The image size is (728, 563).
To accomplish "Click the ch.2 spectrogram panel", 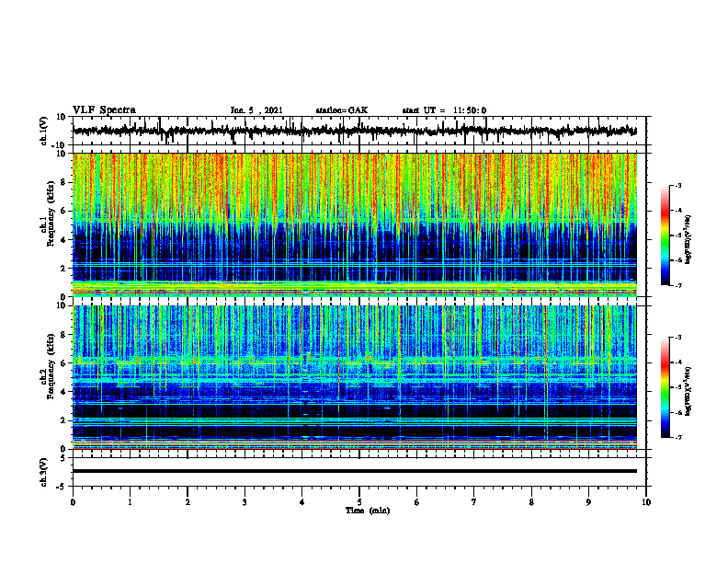I will pos(354,377).
